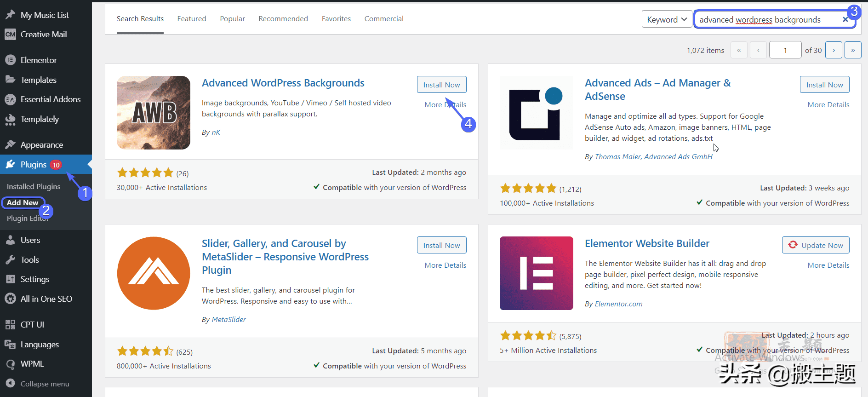The height and width of the screenshot is (397, 868).
Task: Open the Advanced Ads – Ad Manager & AdSense title
Action: (x=658, y=90)
